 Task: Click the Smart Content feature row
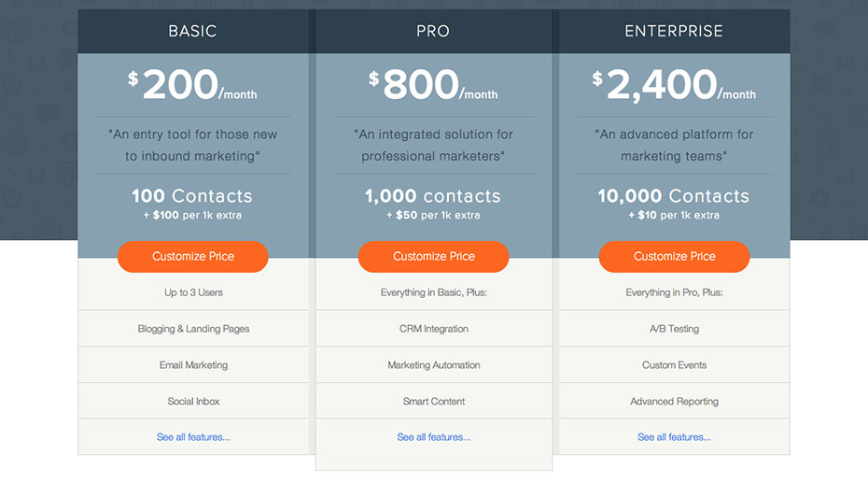pos(434,402)
